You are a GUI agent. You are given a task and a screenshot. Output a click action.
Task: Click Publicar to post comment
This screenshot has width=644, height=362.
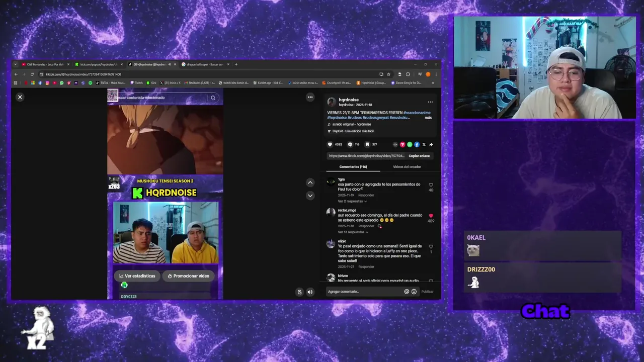[427, 292]
